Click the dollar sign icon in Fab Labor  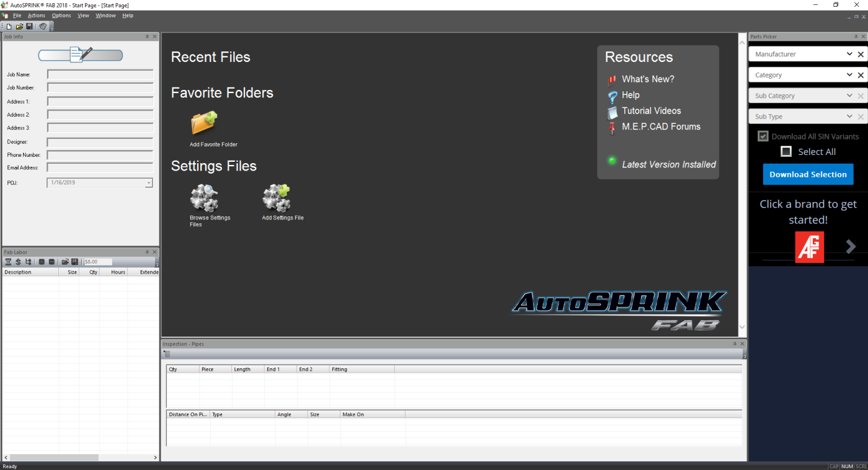tap(18, 262)
